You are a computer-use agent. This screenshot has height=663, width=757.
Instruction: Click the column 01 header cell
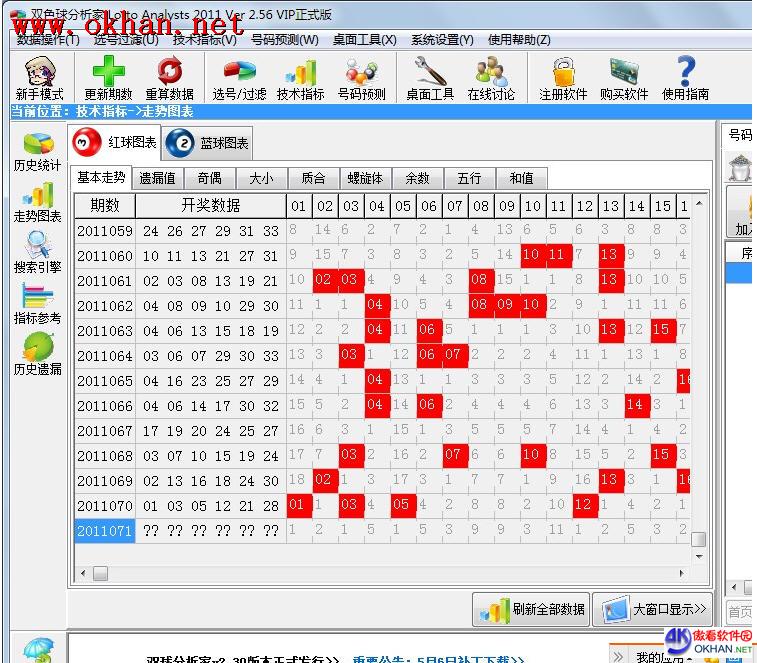click(299, 206)
